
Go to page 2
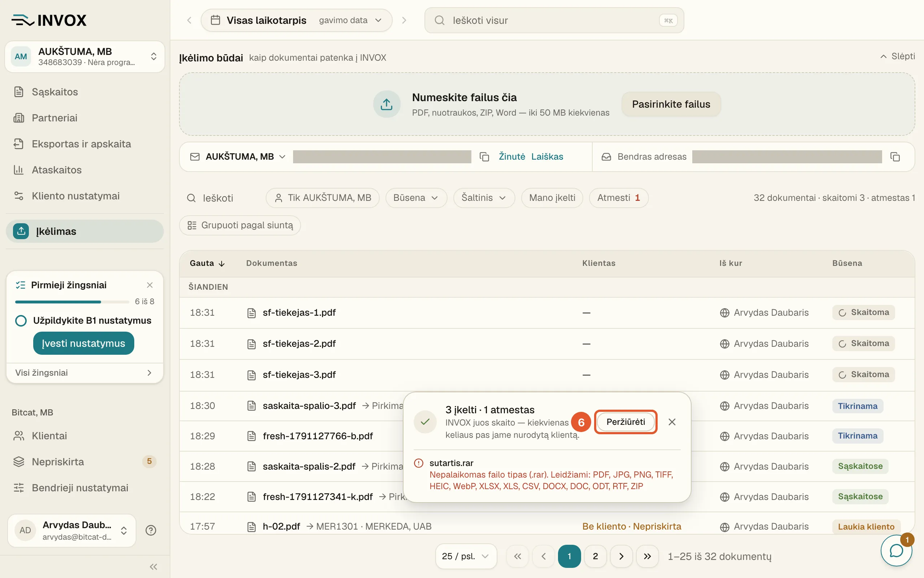coord(595,556)
